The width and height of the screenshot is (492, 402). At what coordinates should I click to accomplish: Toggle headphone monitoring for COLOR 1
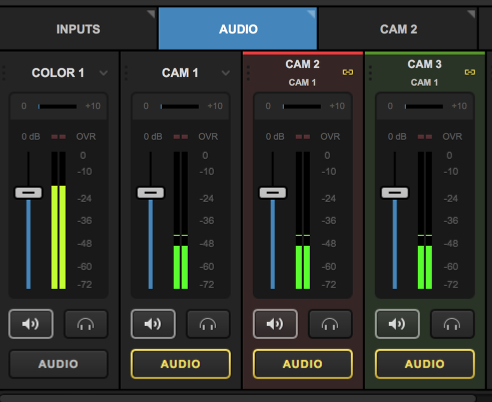[x=86, y=324]
